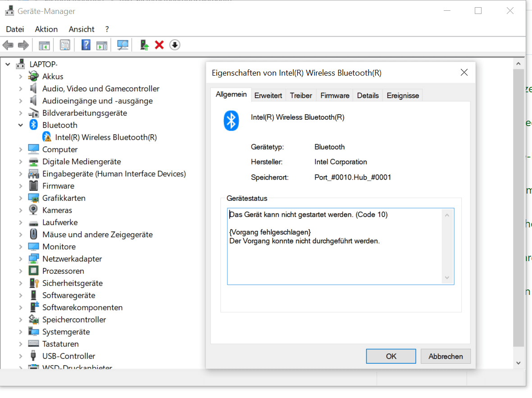The height and width of the screenshot is (398, 532).
Task: Click the device tree scrollbar up arrow
Action: click(518, 64)
